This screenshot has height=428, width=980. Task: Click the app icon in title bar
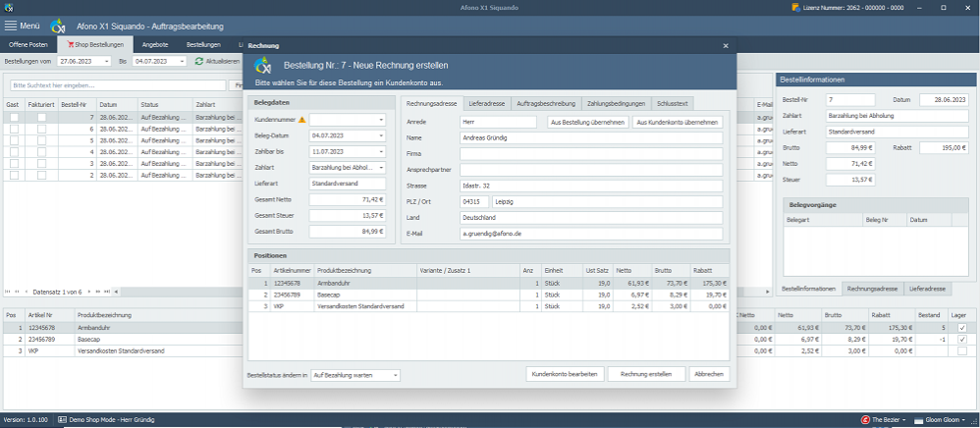(x=8, y=8)
